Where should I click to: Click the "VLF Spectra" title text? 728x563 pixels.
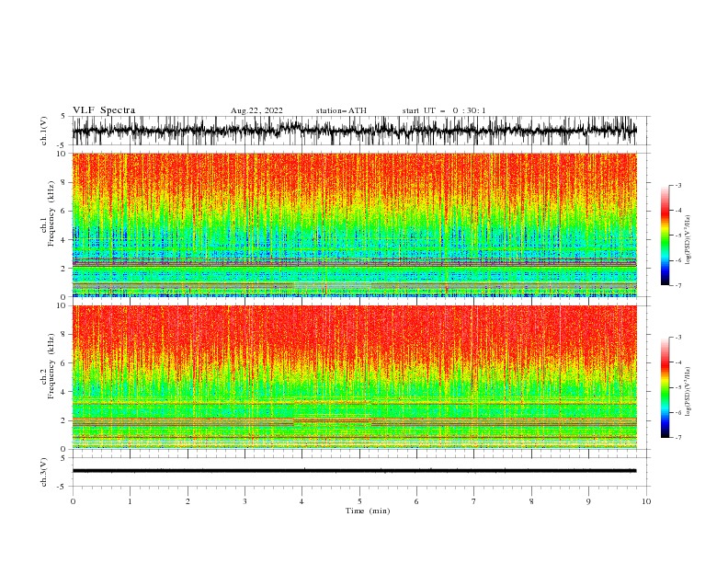[x=104, y=110]
